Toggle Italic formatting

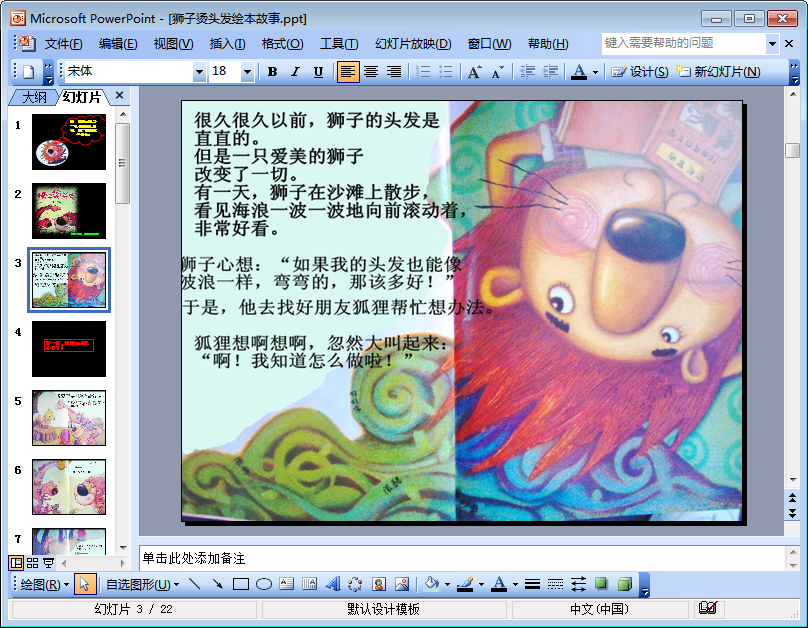(x=295, y=72)
